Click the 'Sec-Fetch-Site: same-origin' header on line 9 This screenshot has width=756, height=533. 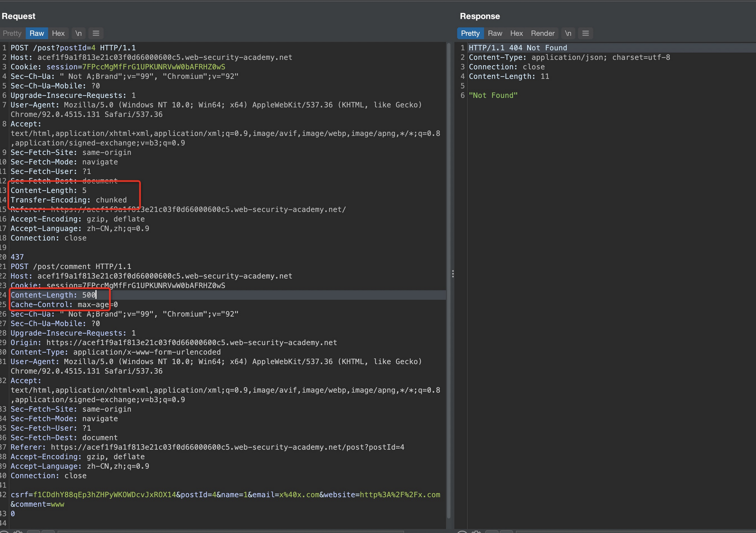71,152
